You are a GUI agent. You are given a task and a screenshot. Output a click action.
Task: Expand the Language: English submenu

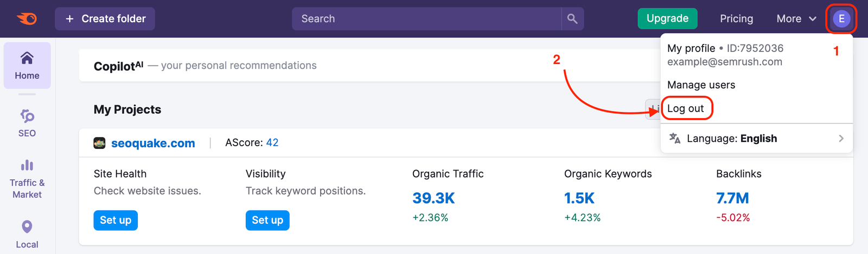(756, 139)
